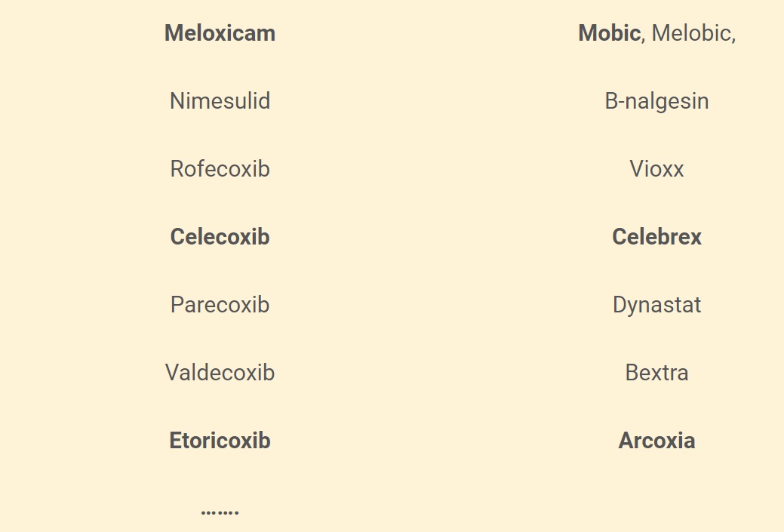Select the generic drug name beside Dynastat
Screen dimensions: 784x532
[x=220, y=305]
